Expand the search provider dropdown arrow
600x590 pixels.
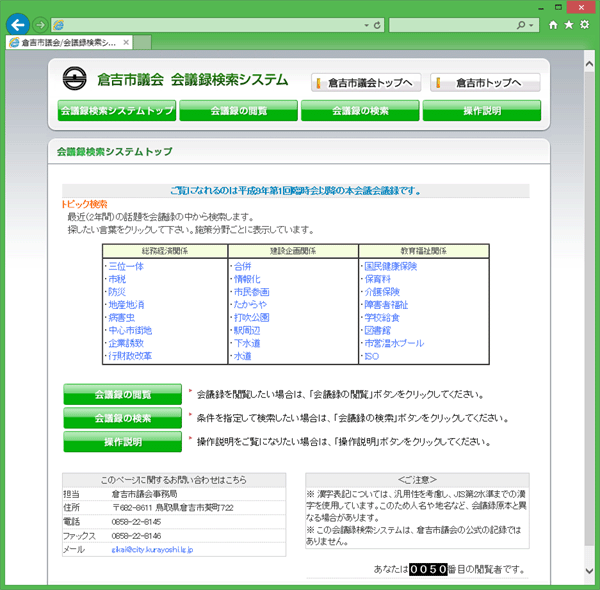531,26
